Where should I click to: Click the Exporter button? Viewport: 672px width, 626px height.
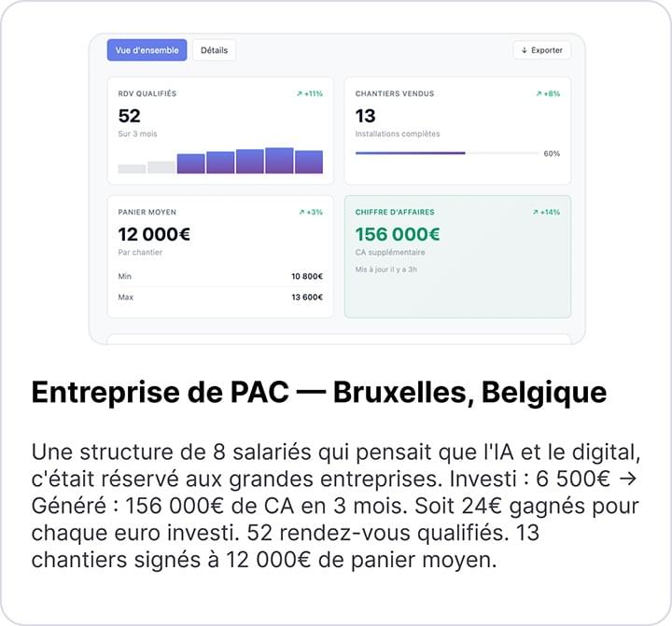(x=541, y=50)
